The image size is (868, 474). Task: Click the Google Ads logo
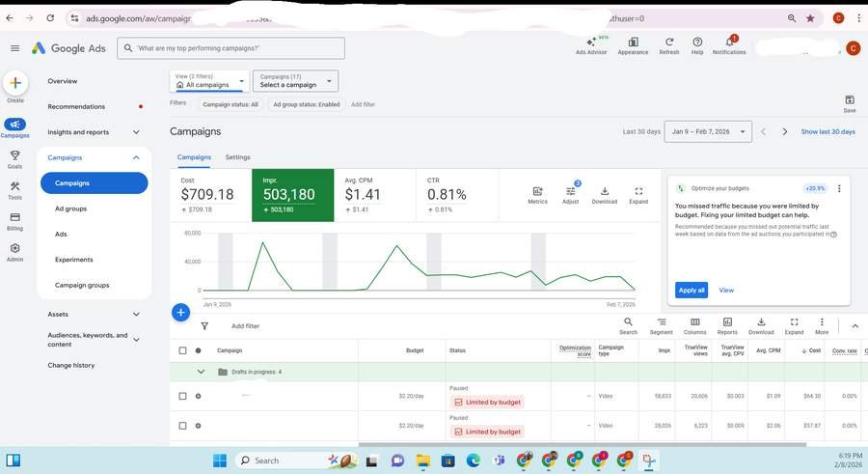point(68,48)
